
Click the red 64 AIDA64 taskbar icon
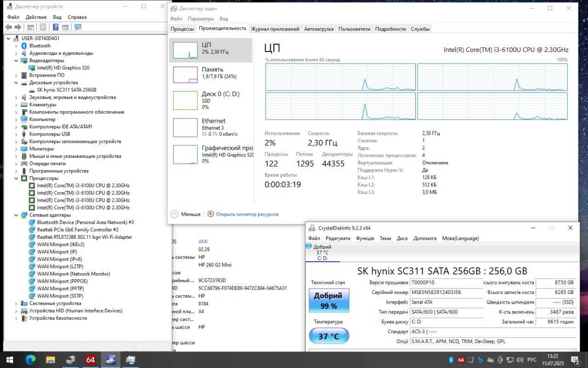pos(90,360)
